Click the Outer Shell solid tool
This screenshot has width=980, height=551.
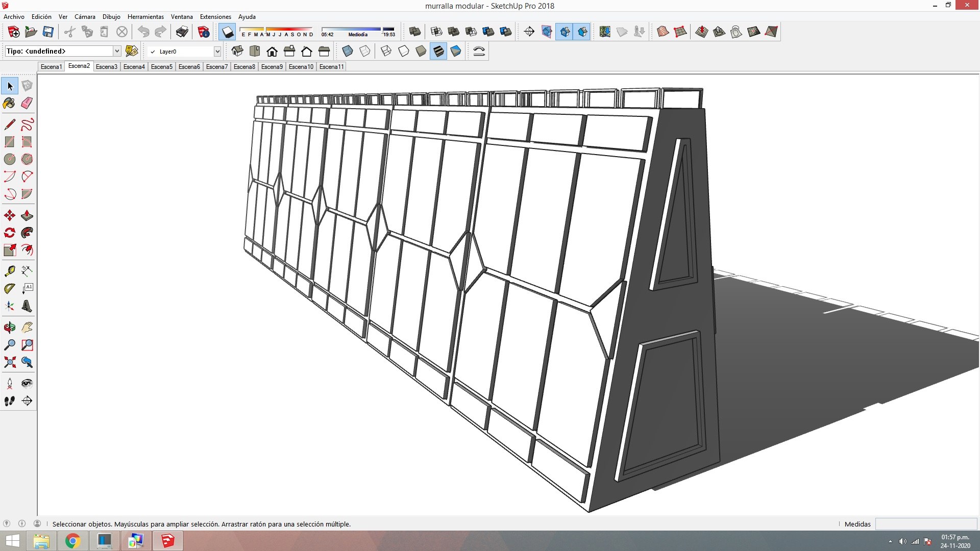[x=415, y=32]
